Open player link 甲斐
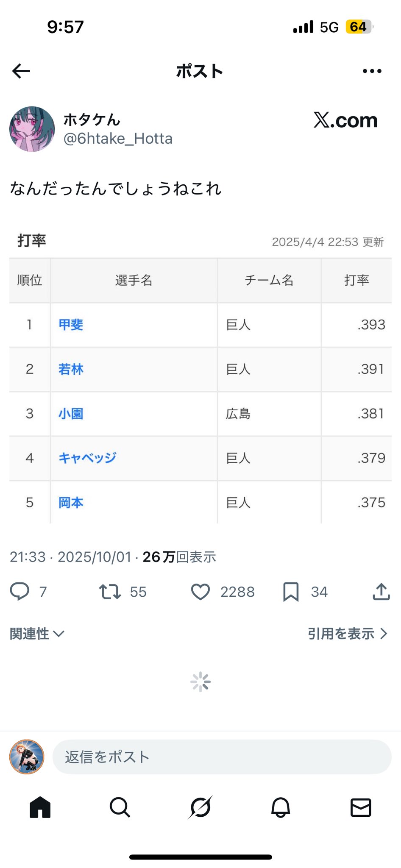This screenshot has width=401, height=868. pyautogui.click(x=71, y=325)
